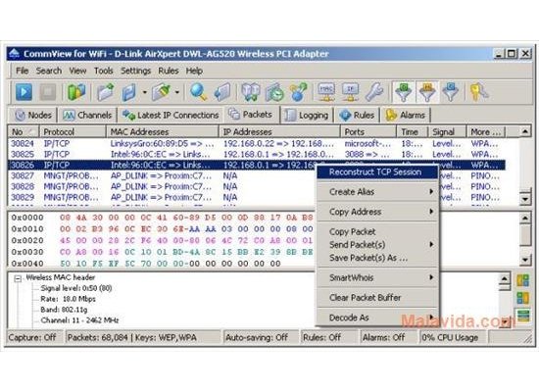Image resolution: width=539 pixels, height=392 pixels.
Task: Click the gray stop capture icon
Action: point(47,92)
